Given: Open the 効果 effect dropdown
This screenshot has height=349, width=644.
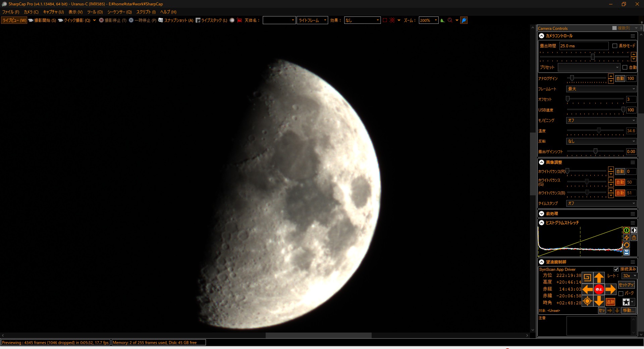Looking at the screenshot, I should tap(362, 20).
